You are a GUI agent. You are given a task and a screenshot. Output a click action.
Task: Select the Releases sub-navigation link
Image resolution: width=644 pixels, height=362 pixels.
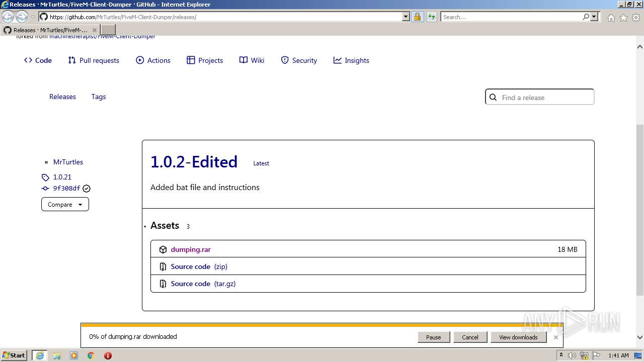tap(62, 97)
